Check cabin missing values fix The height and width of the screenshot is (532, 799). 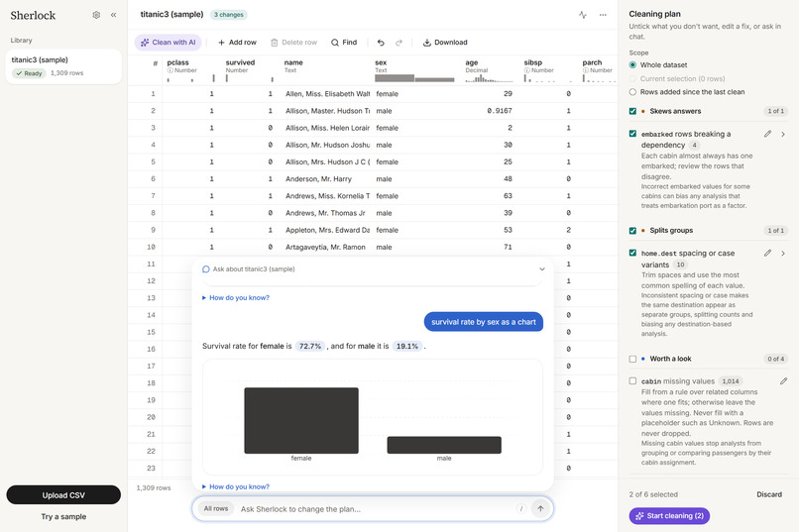click(632, 380)
